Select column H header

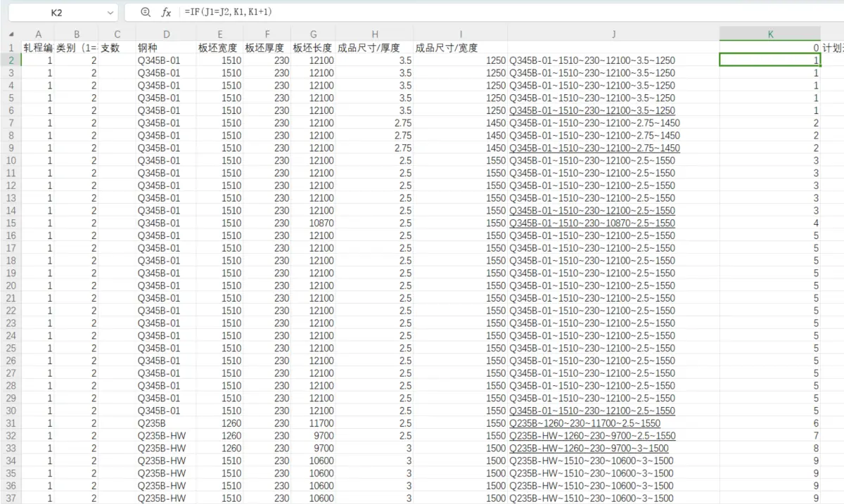pyautogui.click(x=374, y=34)
